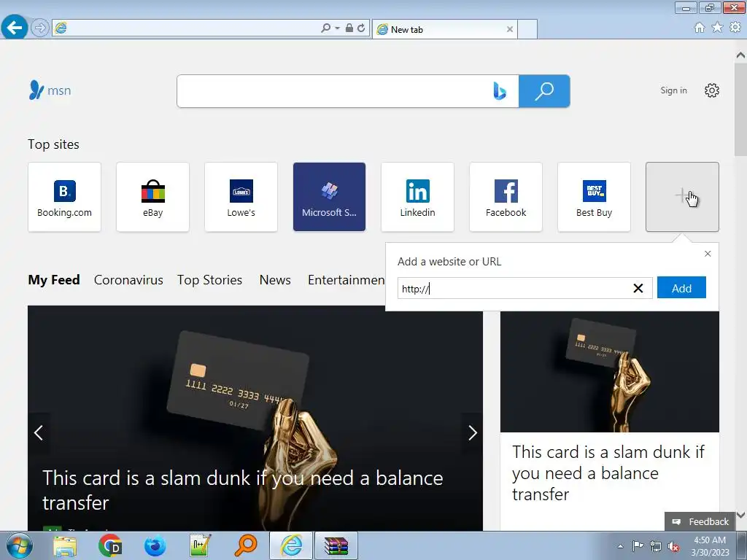Click the browser Forward arrow button
The image size is (747, 560).
[x=40, y=28]
